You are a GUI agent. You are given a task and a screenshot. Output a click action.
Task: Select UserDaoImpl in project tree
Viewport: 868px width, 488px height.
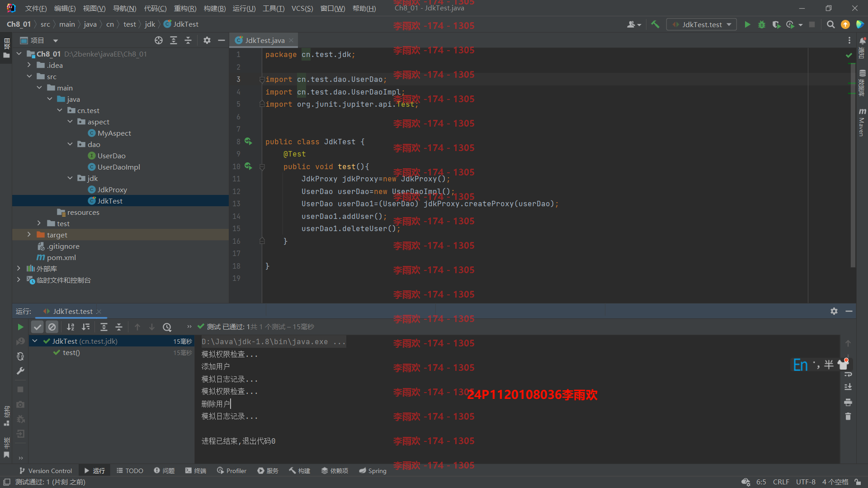click(118, 167)
